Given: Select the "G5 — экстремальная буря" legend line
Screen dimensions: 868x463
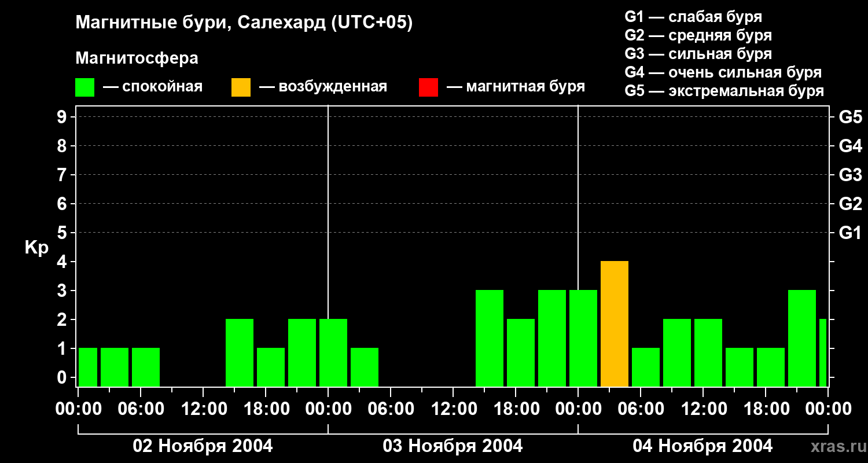Looking at the screenshot, I should click(x=724, y=91).
